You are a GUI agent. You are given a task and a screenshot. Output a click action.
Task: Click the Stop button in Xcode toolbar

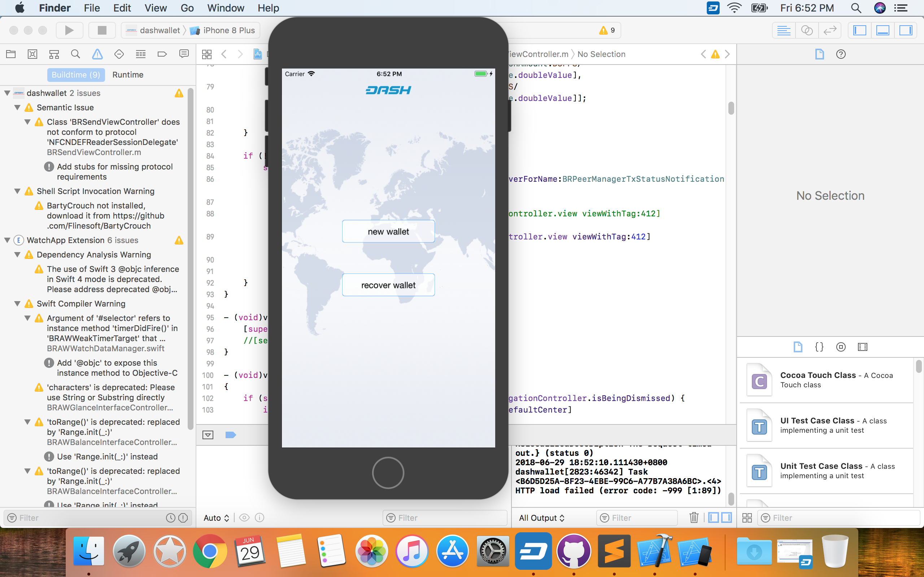101,30
